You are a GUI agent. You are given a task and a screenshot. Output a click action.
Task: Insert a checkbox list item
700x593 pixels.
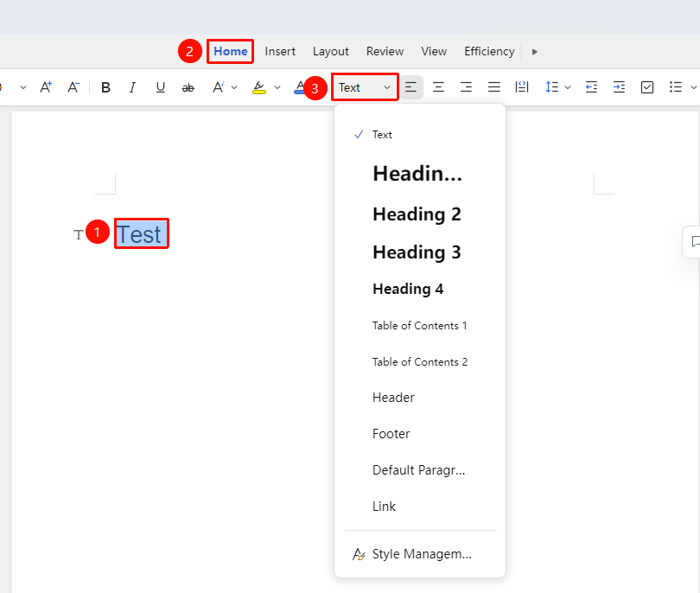pyautogui.click(x=647, y=87)
